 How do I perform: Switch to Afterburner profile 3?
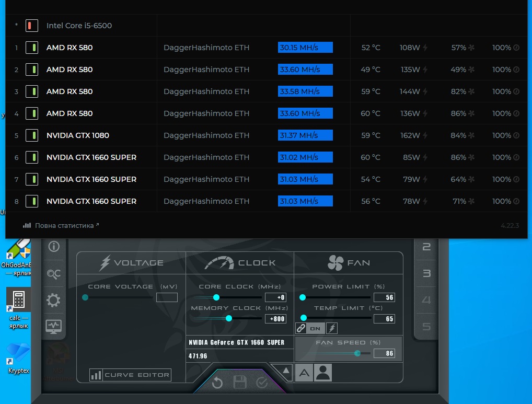pyautogui.click(x=426, y=273)
